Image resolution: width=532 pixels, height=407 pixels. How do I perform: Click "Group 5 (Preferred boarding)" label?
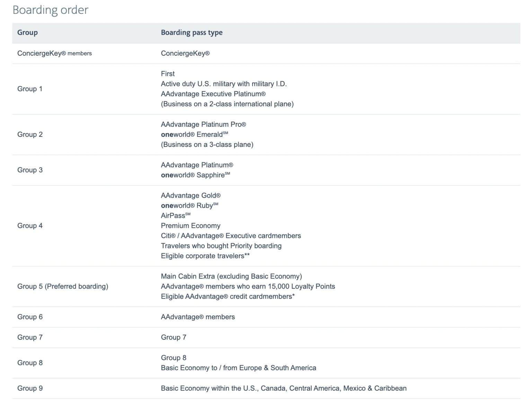click(63, 286)
